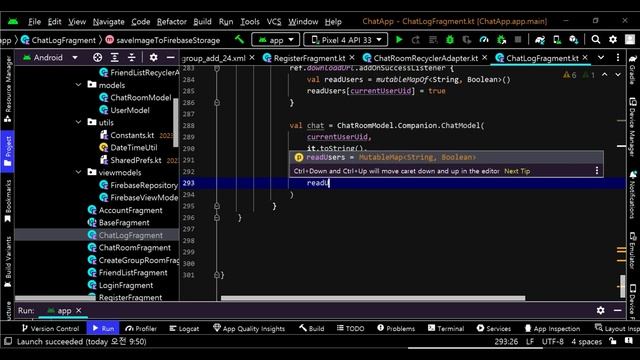Viewport: 640px width, 360px height.
Task: Toggle the Gradle right sidebar button
Action: pos(632,69)
